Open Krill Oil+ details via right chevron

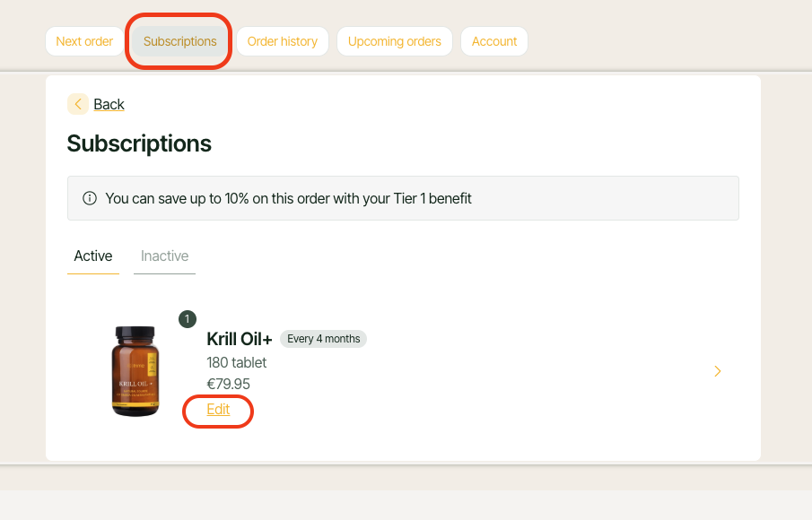(717, 371)
